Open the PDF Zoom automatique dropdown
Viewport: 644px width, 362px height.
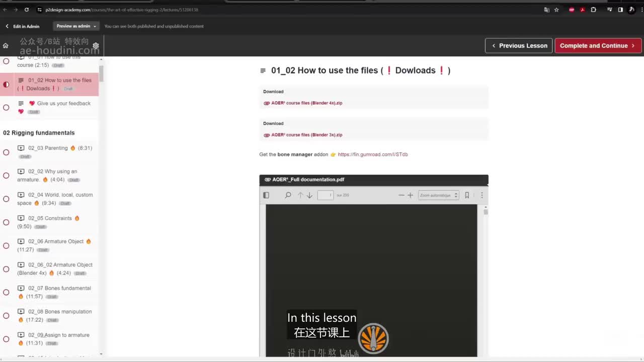pos(439,195)
